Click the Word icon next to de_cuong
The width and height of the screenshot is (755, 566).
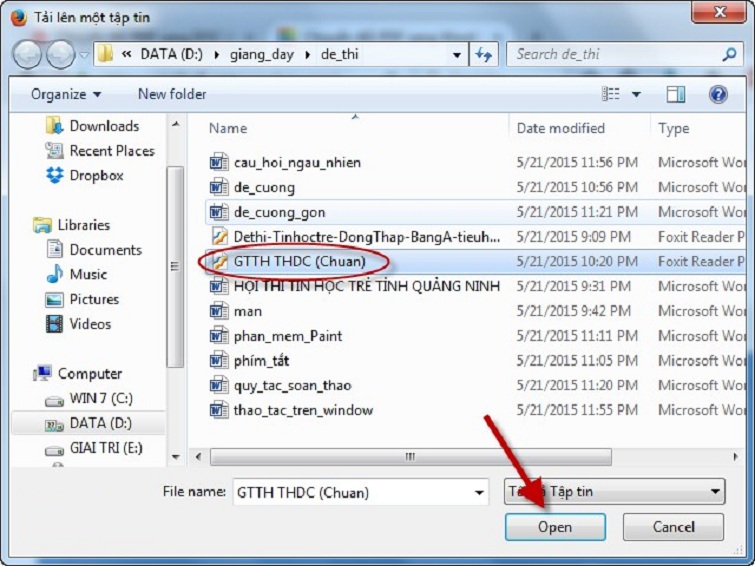[x=219, y=187]
